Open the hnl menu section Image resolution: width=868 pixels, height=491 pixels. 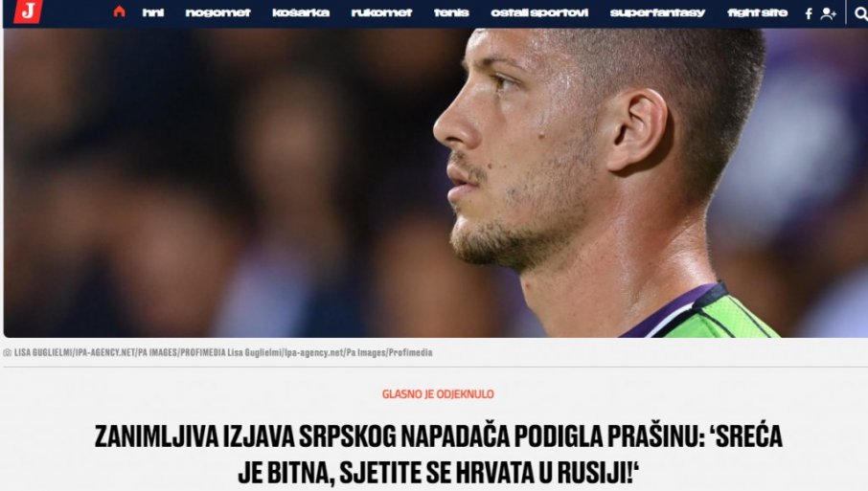152,12
